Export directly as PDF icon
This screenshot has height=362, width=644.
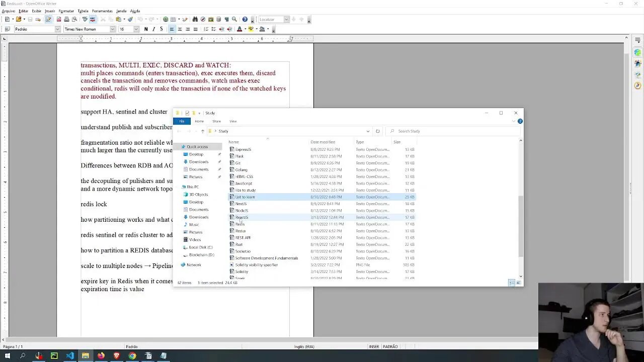(x=59, y=20)
